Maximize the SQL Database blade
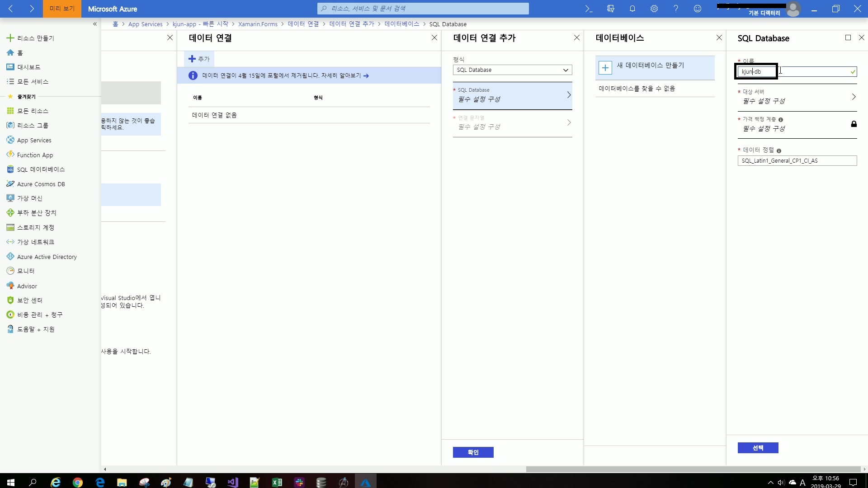This screenshot has width=868, height=488. tap(848, 38)
